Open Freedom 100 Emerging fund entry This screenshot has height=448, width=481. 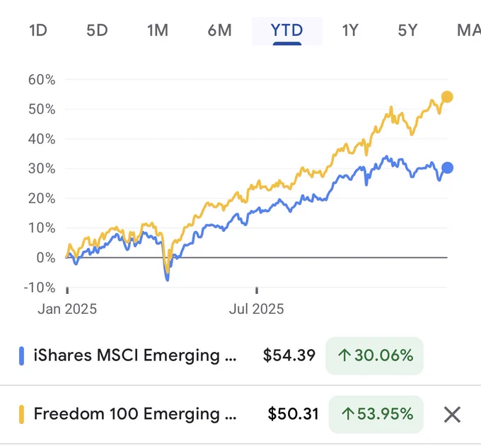[135, 413]
